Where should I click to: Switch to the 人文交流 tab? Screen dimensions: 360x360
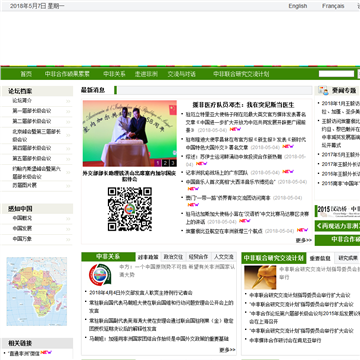click(224, 257)
